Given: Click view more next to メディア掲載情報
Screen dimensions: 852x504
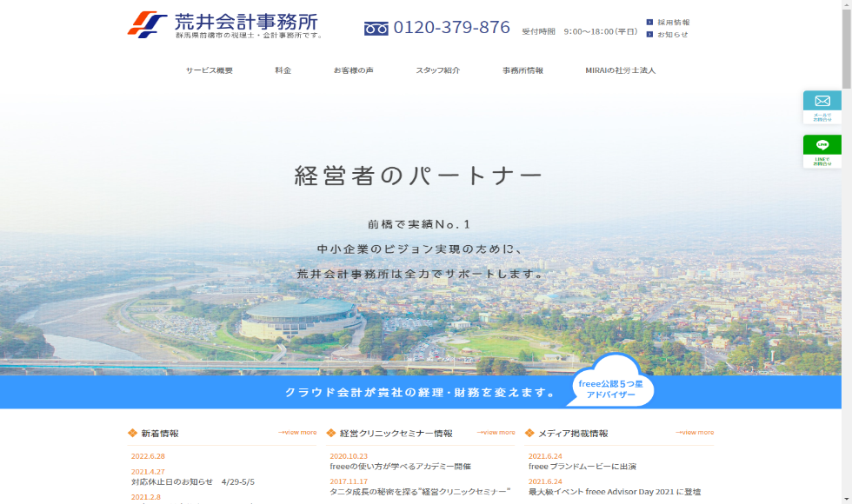Looking at the screenshot, I should pyautogui.click(x=695, y=432).
